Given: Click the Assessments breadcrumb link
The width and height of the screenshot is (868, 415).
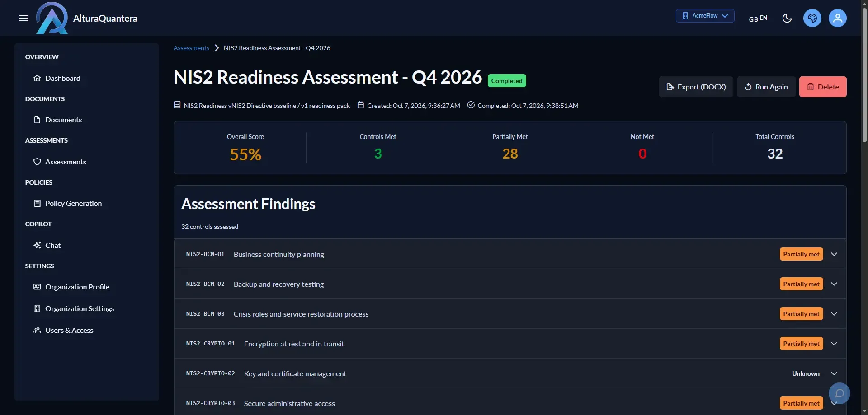Looking at the screenshot, I should click(x=191, y=48).
